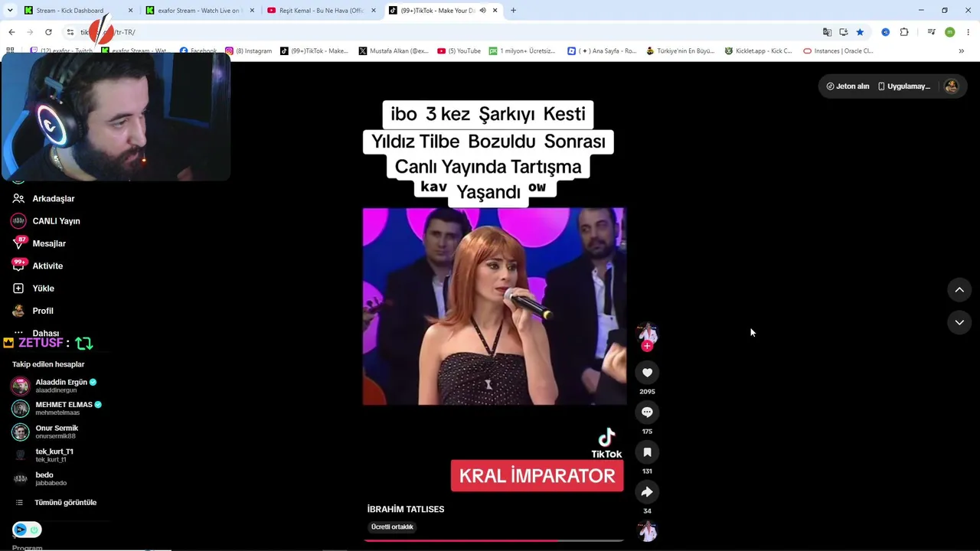The height and width of the screenshot is (551, 980).
Task: Share the video using the arrow icon
Action: click(x=647, y=492)
